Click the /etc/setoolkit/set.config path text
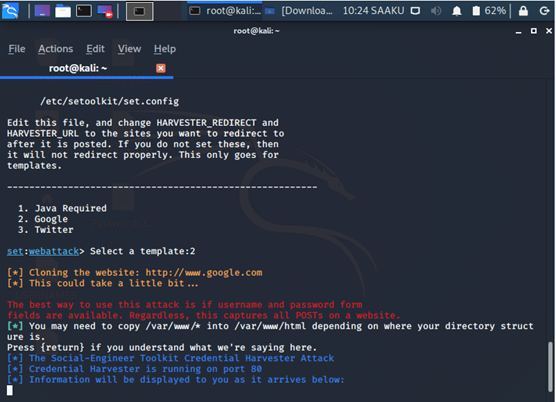Screen dimensions: 556x402 tap(110, 101)
